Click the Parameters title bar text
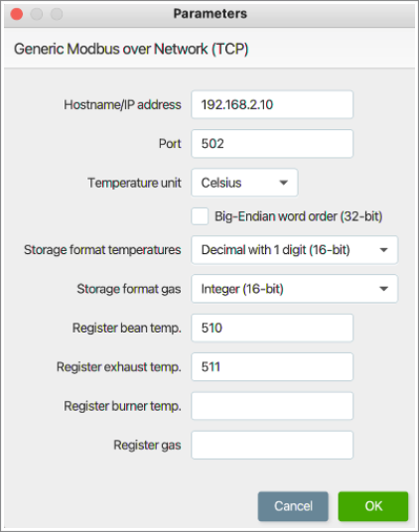 coord(210,14)
